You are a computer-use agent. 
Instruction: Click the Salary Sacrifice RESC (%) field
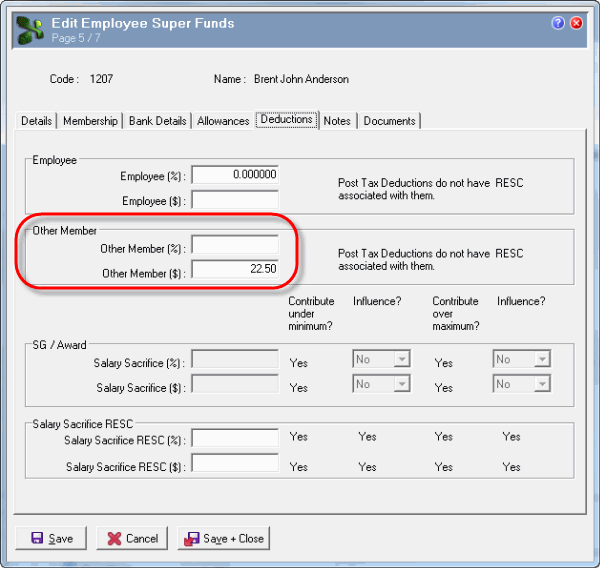[235, 438]
